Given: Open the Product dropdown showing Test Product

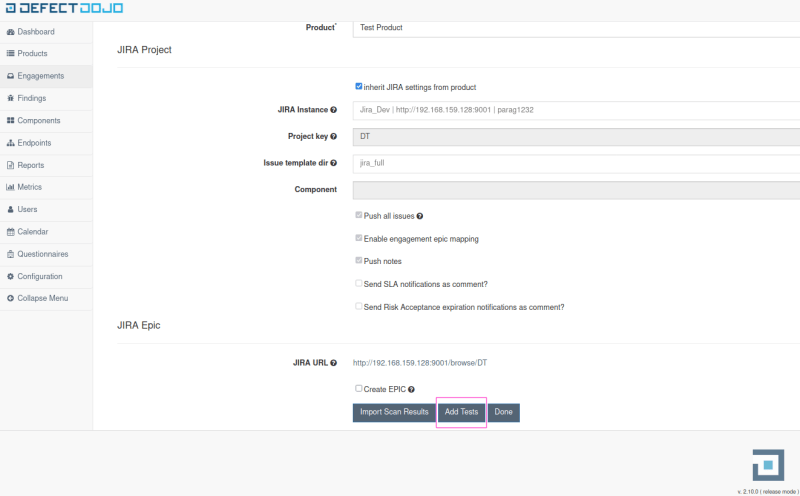Looking at the screenshot, I should coord(576,28).
